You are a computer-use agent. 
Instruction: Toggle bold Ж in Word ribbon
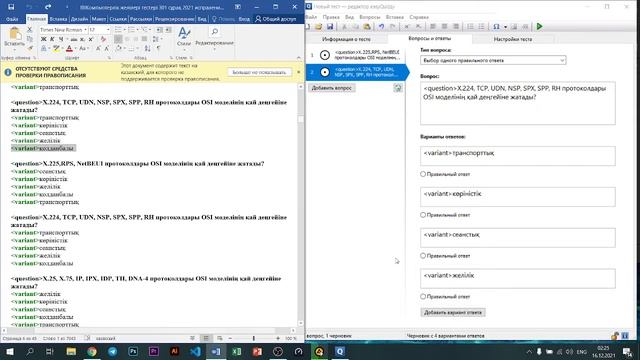click(x=44, y=39)
